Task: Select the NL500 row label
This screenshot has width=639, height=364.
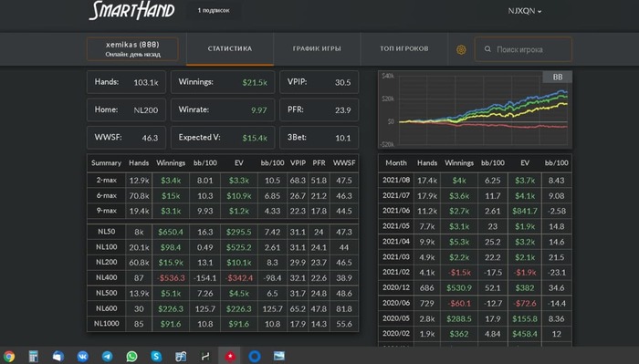Action: [x=107, y=293]
